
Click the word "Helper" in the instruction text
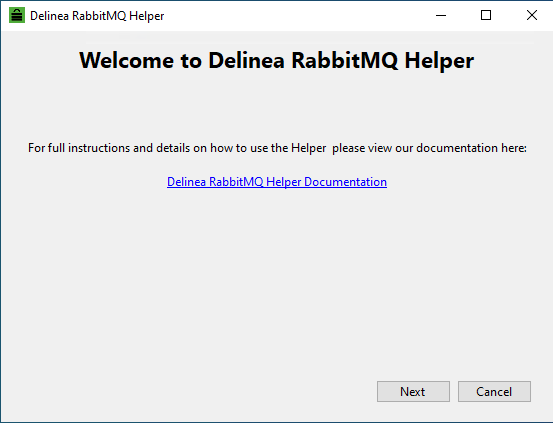309,148
